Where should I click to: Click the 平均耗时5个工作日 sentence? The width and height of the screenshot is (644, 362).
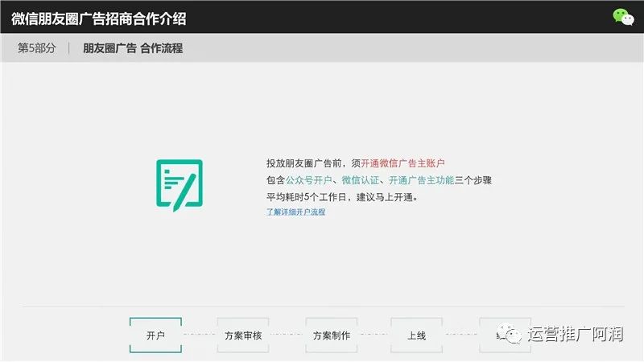pyautogui.click(x=342, y=197)
